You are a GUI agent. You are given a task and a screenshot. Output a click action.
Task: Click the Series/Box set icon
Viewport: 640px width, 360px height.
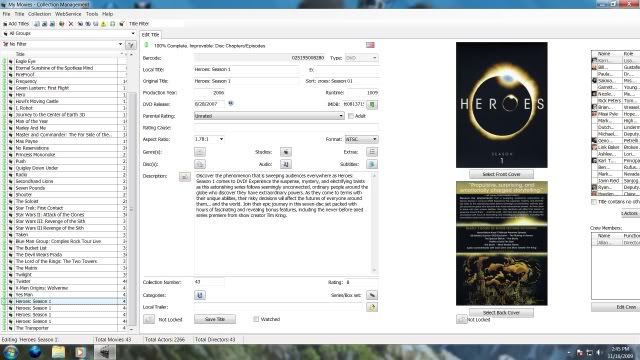(372, 295)
